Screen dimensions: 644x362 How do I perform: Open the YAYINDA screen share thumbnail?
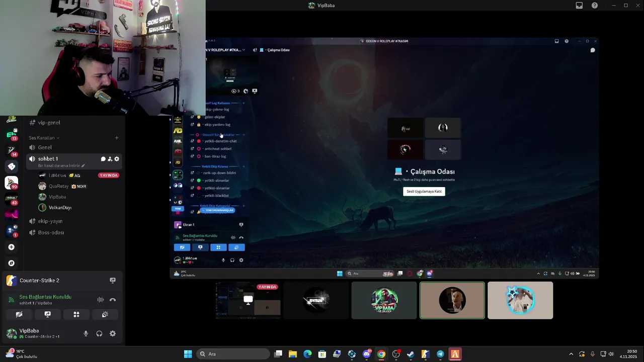(248, 300)
